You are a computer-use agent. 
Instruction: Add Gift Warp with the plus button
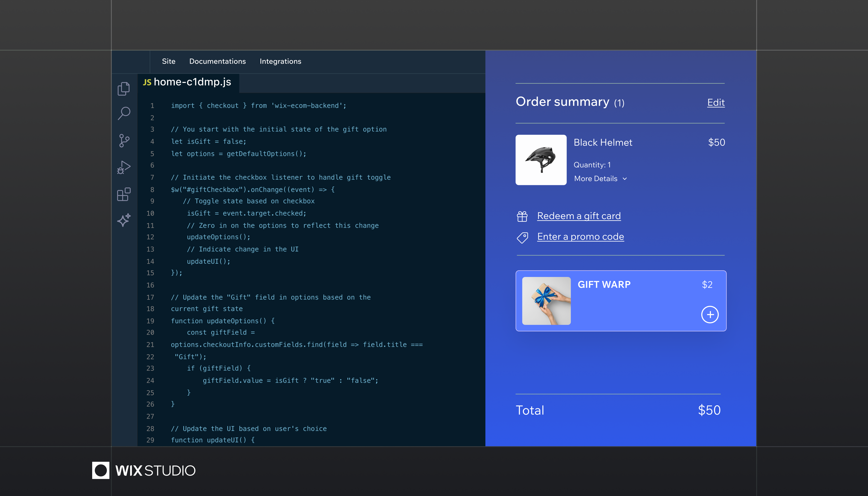710,314
